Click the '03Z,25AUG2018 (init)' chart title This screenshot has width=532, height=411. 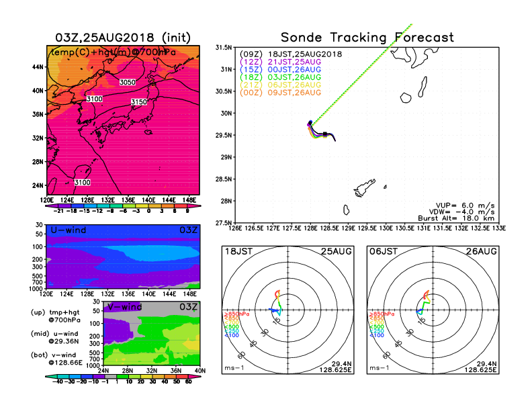click(x=123, y=38)
